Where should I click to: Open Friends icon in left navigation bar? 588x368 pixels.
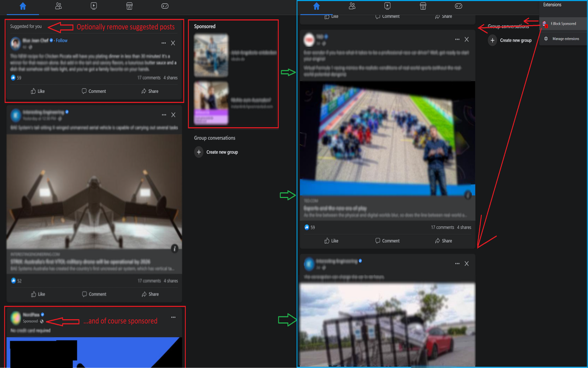click(x=58, y=6)
